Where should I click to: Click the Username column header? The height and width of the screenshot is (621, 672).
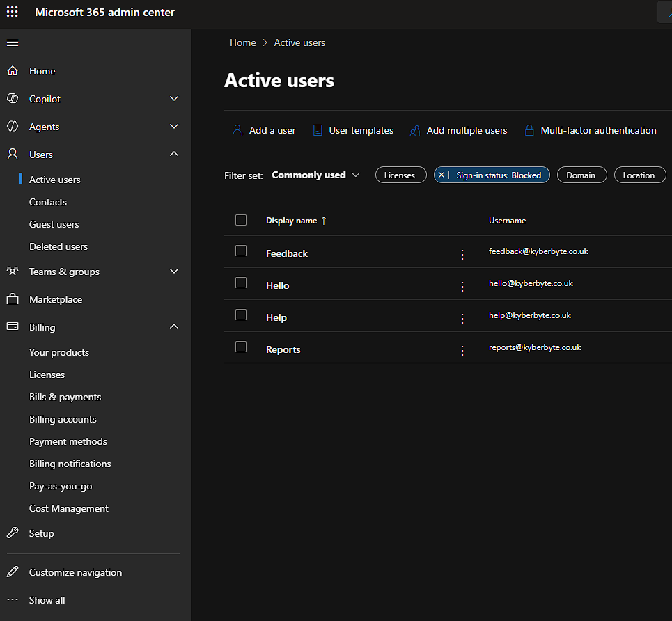click(x=507, y=220)
